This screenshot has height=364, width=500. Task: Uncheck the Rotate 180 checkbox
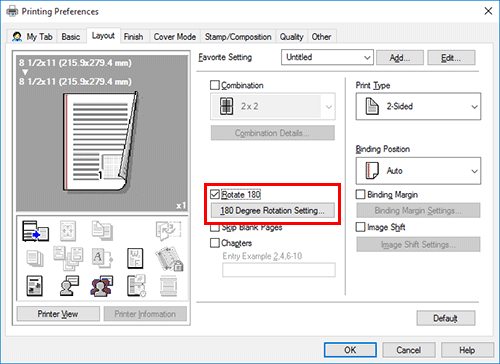coord(215,194)
